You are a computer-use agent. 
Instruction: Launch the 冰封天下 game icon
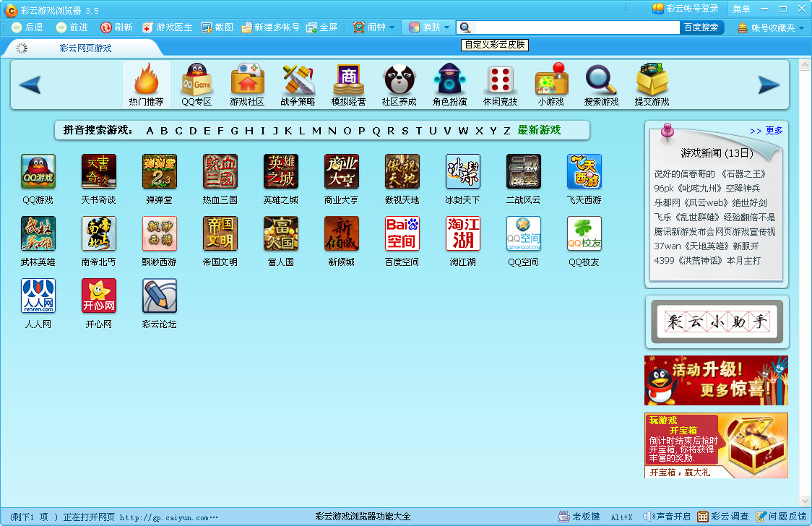click(463, 171)
